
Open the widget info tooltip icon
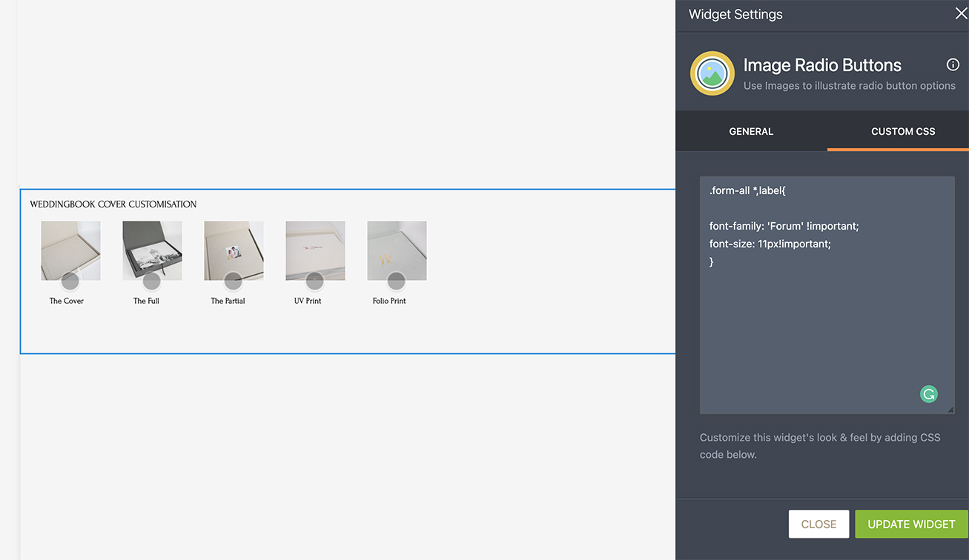(953, 64)
